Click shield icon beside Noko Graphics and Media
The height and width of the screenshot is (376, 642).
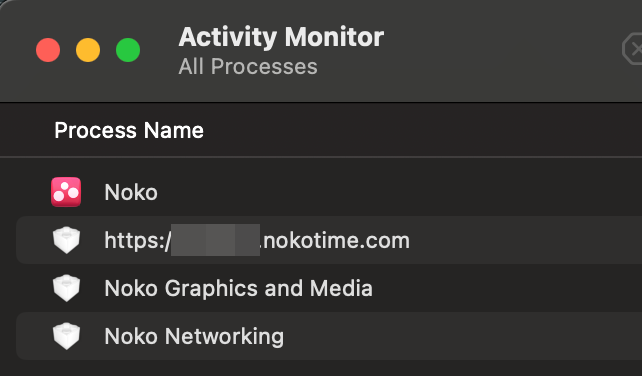(66, 288)
